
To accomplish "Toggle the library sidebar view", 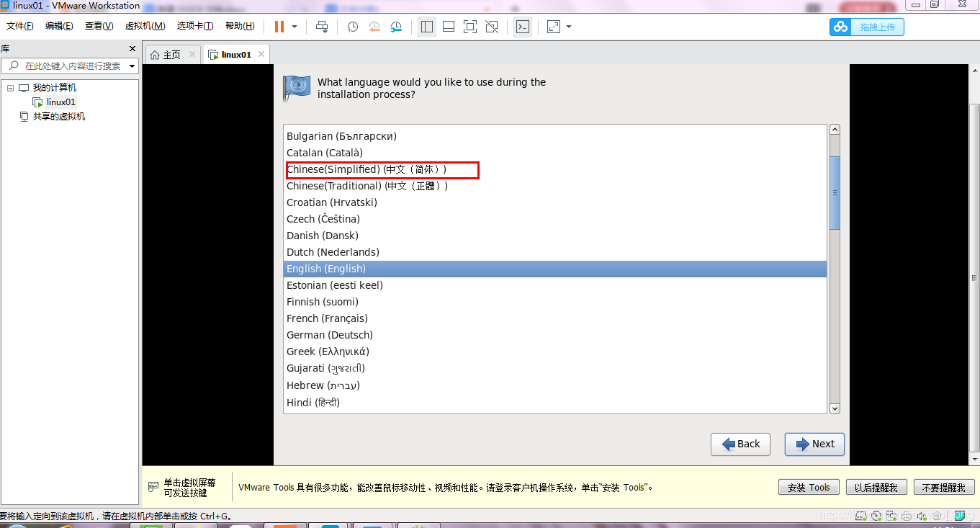I will (427, 27).
